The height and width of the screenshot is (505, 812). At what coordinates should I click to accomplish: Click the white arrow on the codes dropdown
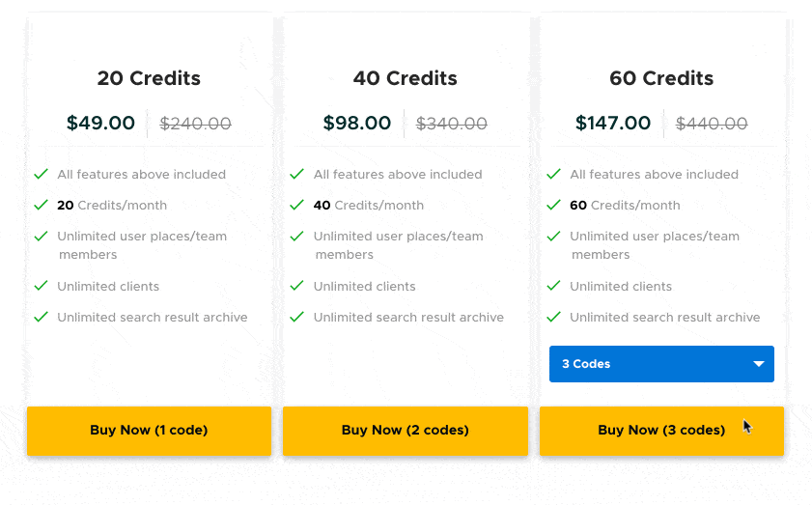coord(759,364)
